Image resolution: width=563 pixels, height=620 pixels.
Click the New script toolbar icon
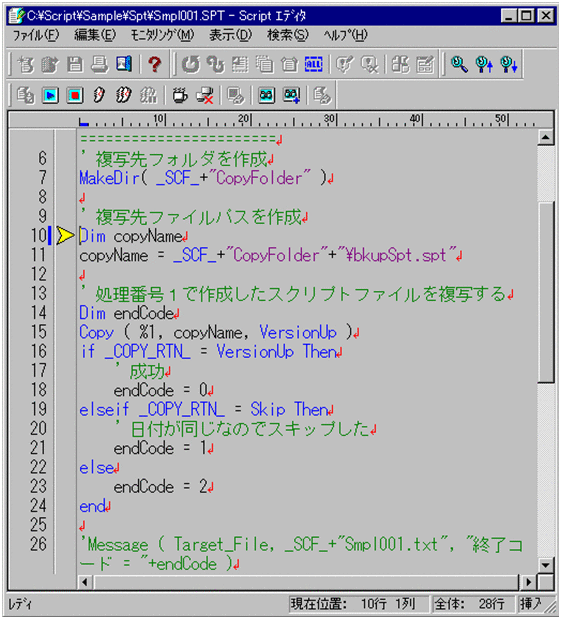point(26,64)
